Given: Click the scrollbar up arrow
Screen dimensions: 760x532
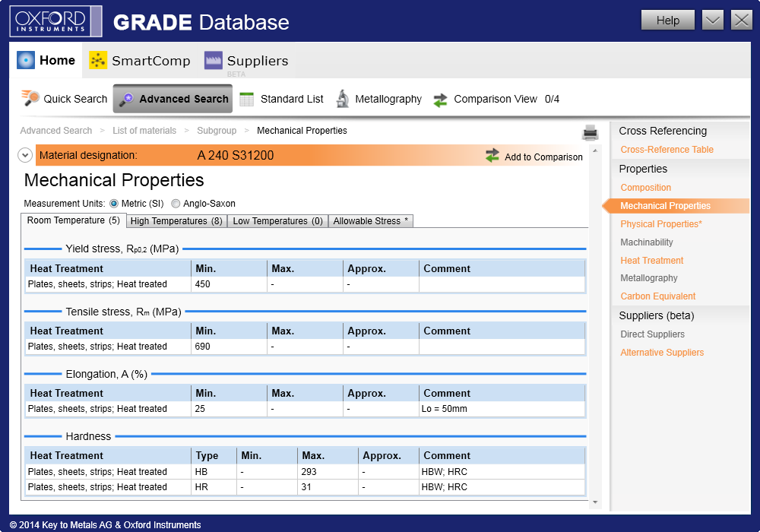Looking at the screenshot, I should (595, 150).
